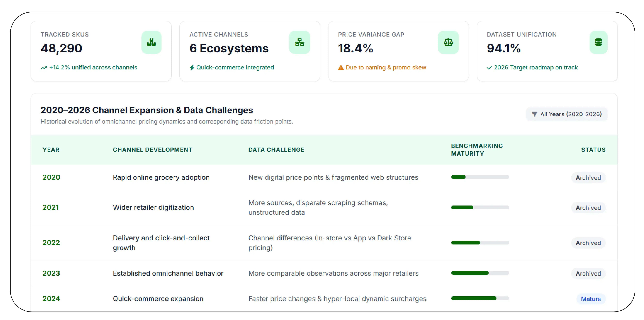Click the YEAR column header
The width and height of the screenshot is (644, 320).
click(x=51, y=150)
